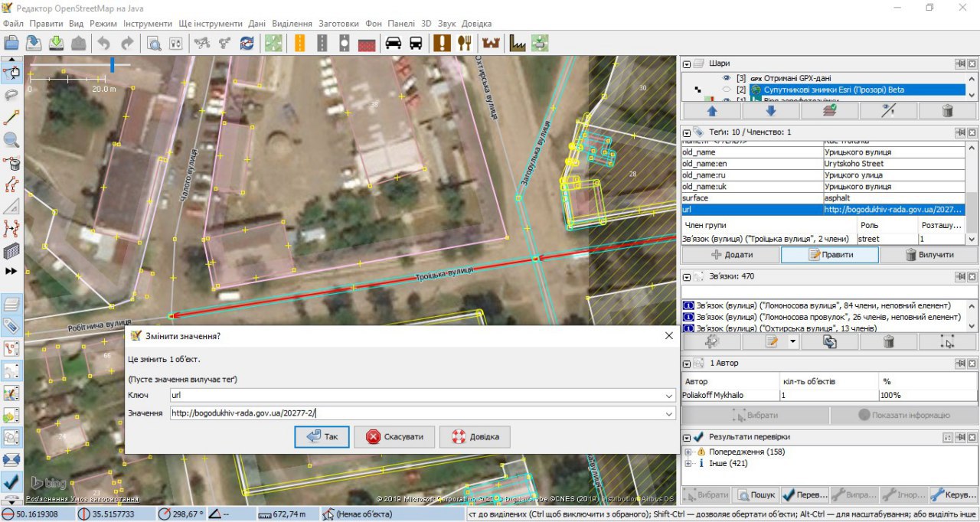Open the search objects toolbar icon
This screenshot has height=522, width=980.
[154, 43]
